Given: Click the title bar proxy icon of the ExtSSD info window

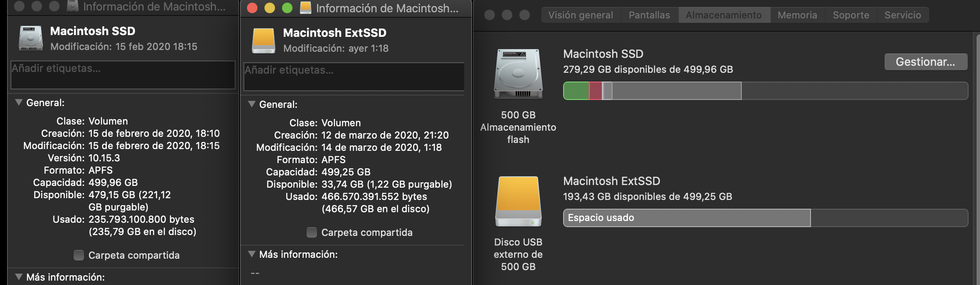Looking at the screenshot, I should point(305,8).
